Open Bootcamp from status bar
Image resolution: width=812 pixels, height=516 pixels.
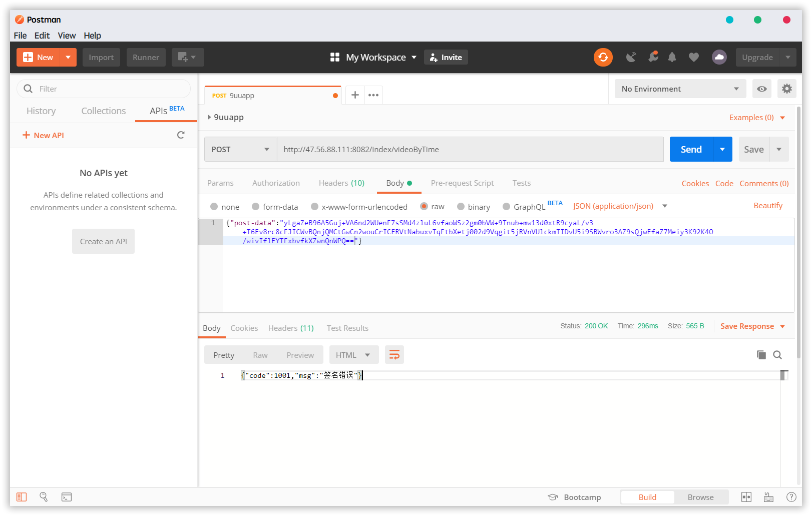tap(575, 497)
